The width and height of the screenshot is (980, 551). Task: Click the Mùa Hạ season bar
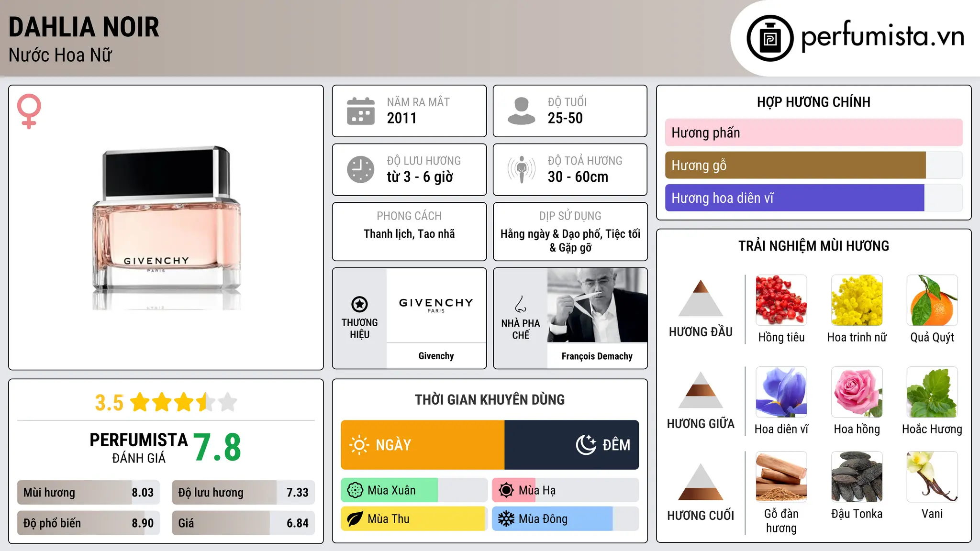[566, 490]
